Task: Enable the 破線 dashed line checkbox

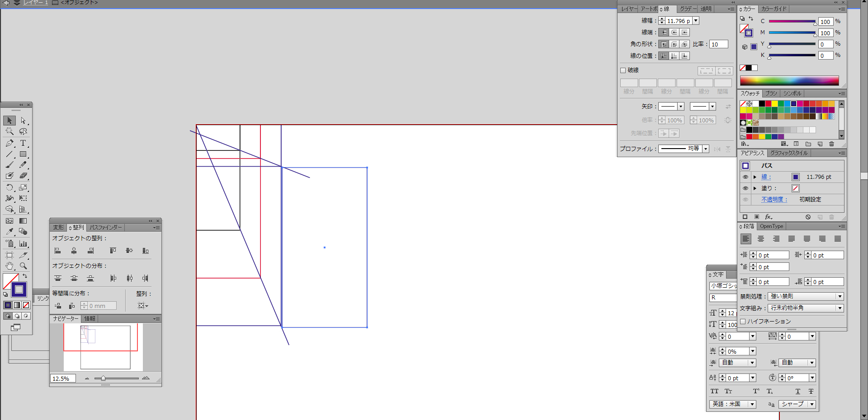Action: (x=623, y=70)
